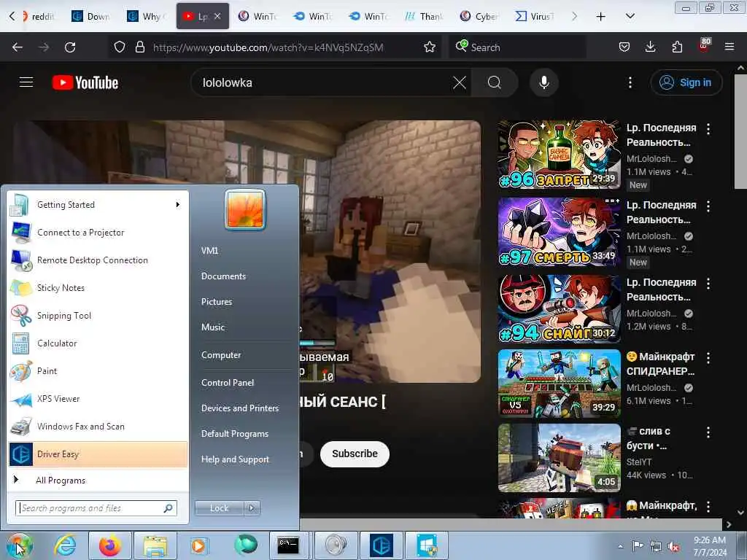Open the #96 ЗАПРЕТ video thumbnail
The width and height of the screenshot is (747, 560).
tap(560, 154)
